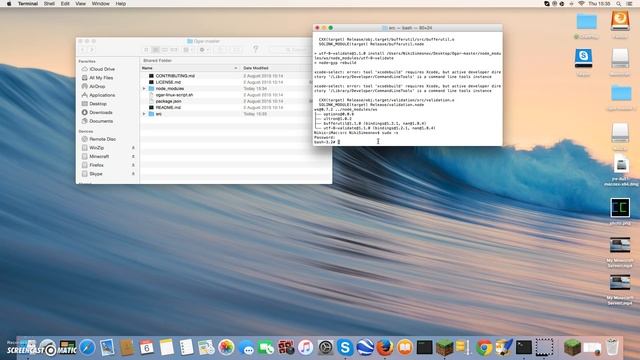
Task: Launch Photo Booth from the dock
Action: pos(286,348)
